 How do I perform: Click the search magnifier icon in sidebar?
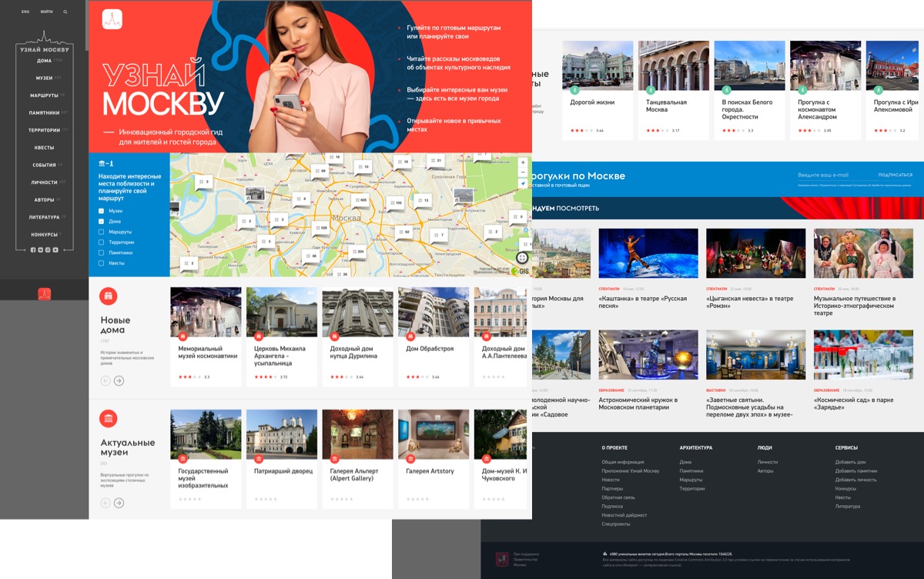[65, 12]
